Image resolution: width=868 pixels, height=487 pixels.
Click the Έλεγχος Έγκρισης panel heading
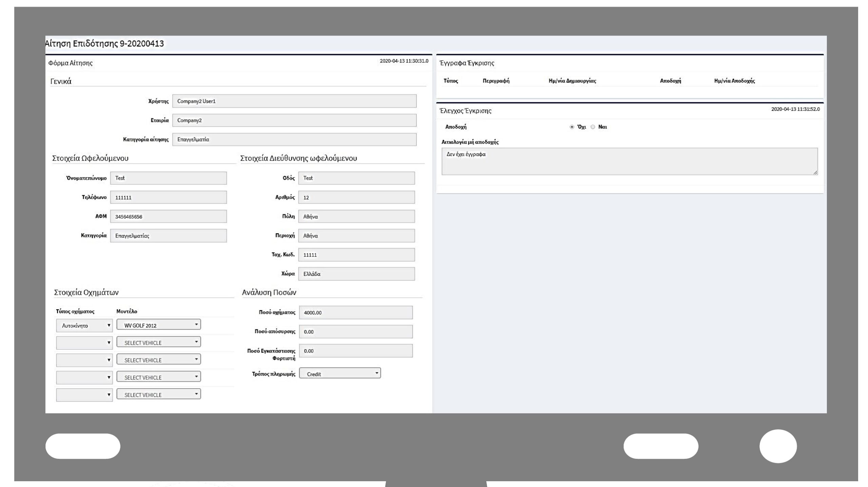click(465, 111)
